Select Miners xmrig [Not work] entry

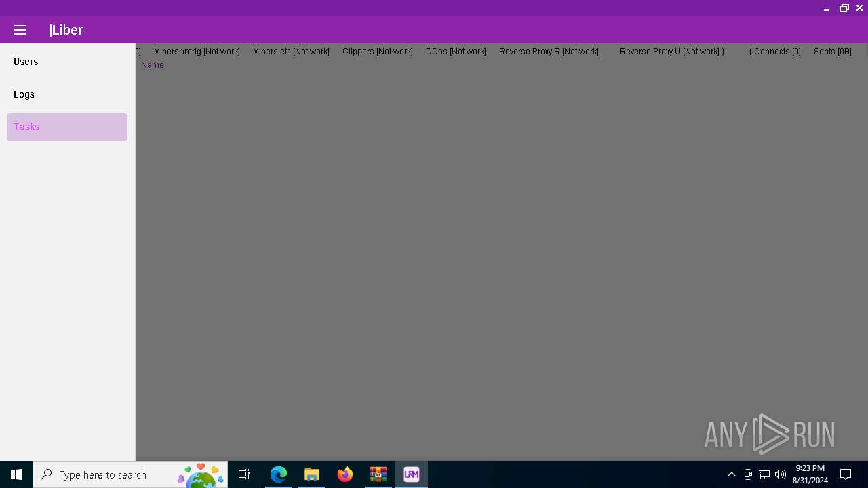pyautogui.click(x=197, y=52)
